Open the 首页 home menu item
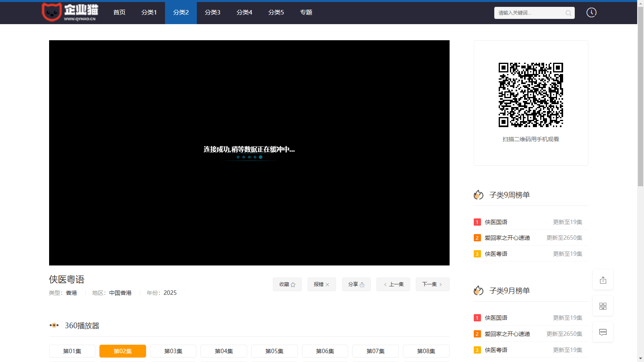644x362 pixels. click(119, 12)
